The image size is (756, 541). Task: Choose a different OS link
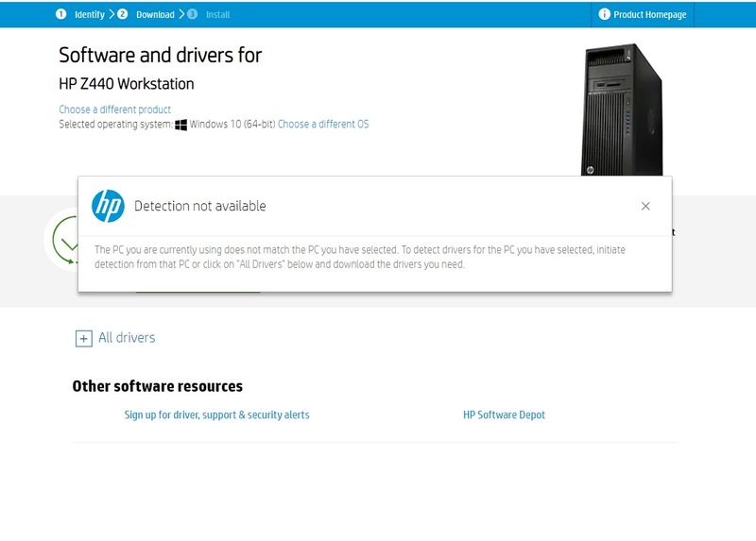pos(323,124)
